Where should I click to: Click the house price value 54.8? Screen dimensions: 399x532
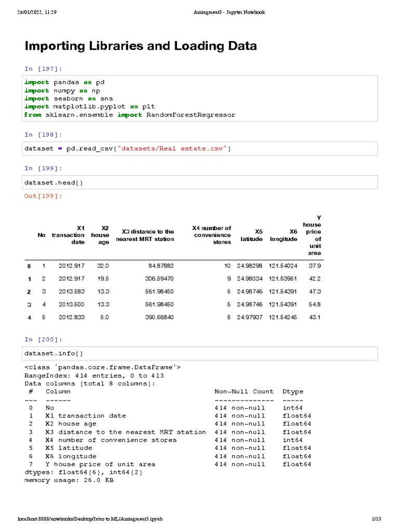tap(315, 304)
